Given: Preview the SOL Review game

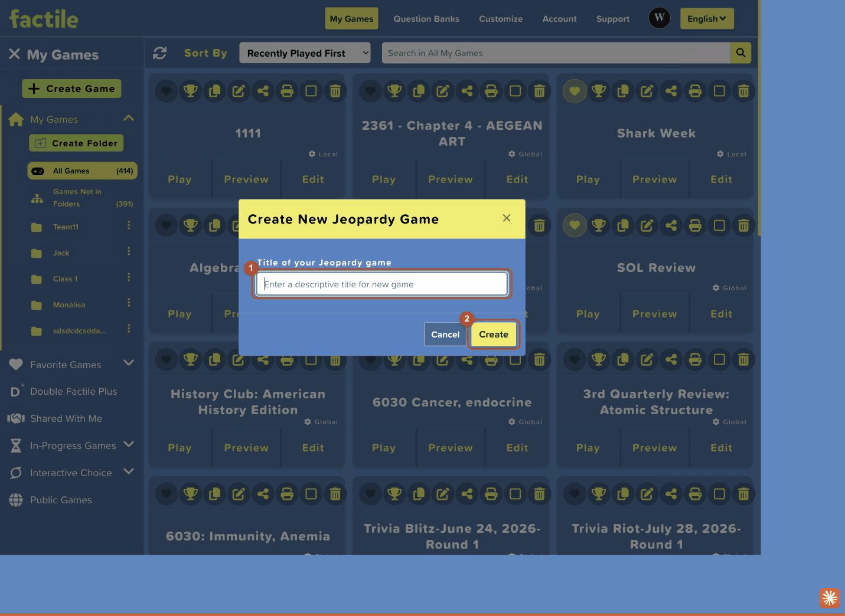Looking at the screenshot, I should pos(655,314).
